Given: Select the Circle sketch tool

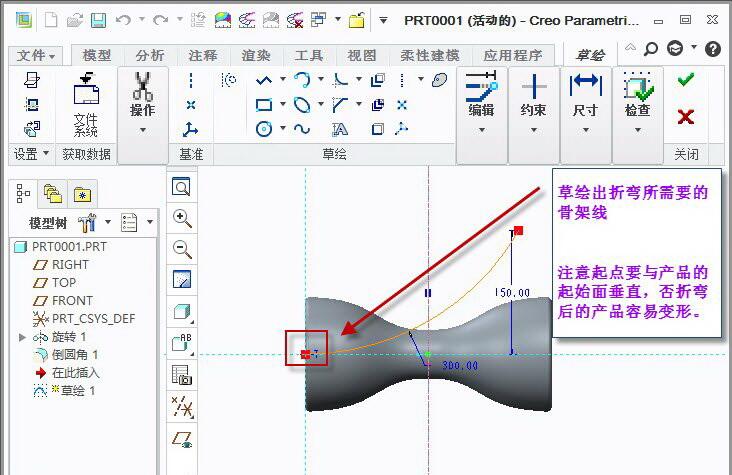Looking at the screenshot, I should click(264, 129).
